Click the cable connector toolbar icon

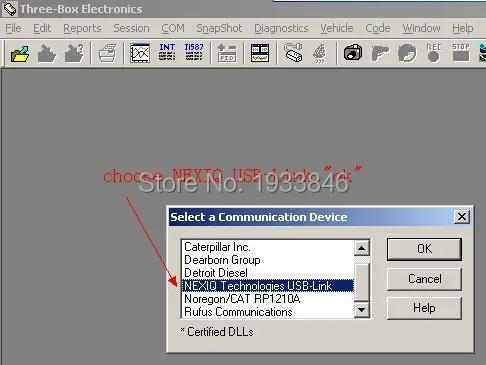click(293, 53)
